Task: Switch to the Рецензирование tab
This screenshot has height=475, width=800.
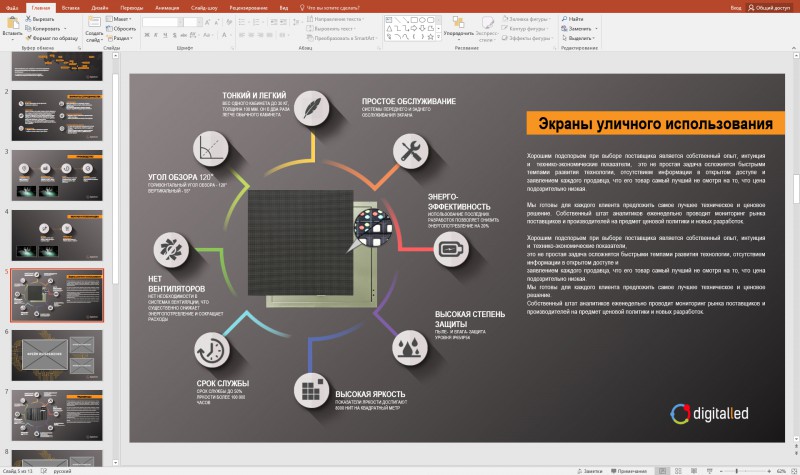Action: pyautogui.click(x=248, y=8)
